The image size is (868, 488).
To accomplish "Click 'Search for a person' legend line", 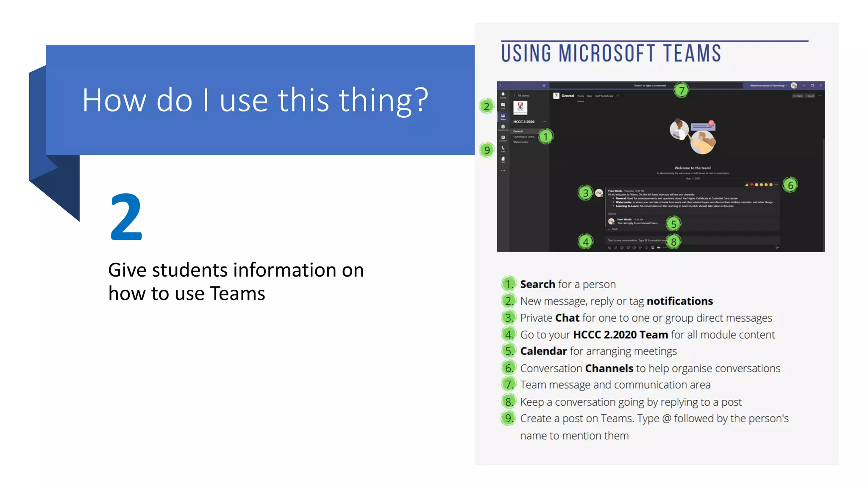I will [x=568, y=284].
